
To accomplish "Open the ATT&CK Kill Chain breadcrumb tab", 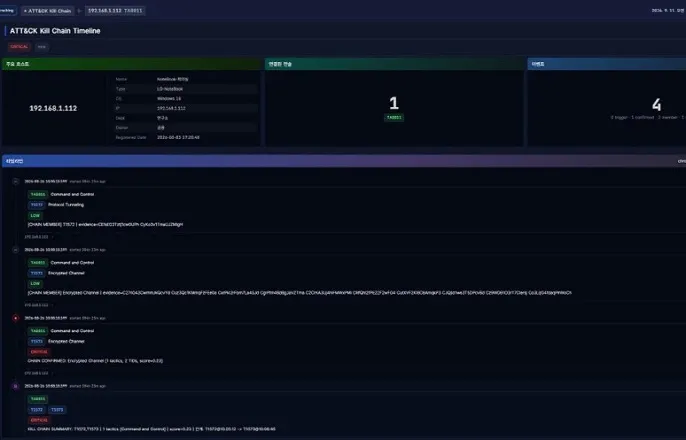I will click(48, 10).
